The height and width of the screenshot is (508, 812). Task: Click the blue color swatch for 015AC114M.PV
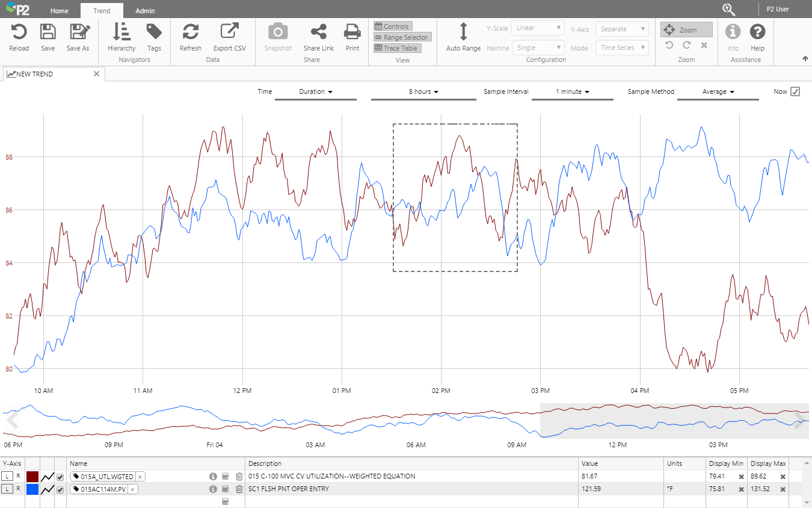32,489
